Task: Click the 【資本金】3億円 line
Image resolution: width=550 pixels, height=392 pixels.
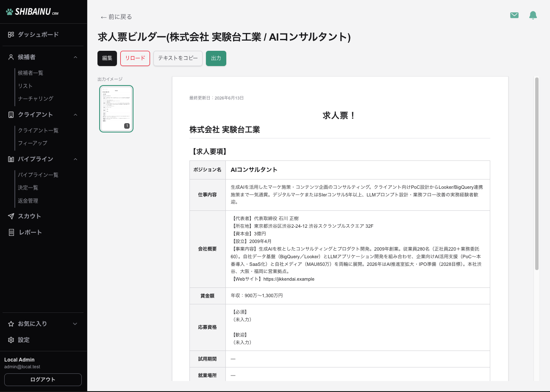Action: click(249, 234)
